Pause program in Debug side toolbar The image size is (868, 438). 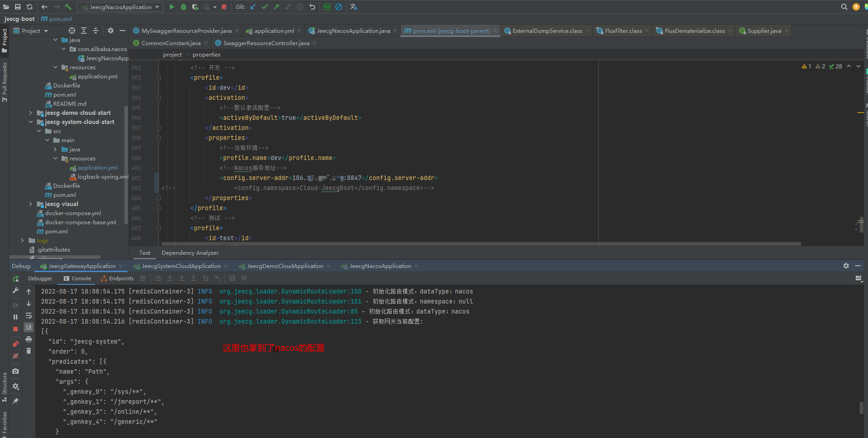[15, 317]
